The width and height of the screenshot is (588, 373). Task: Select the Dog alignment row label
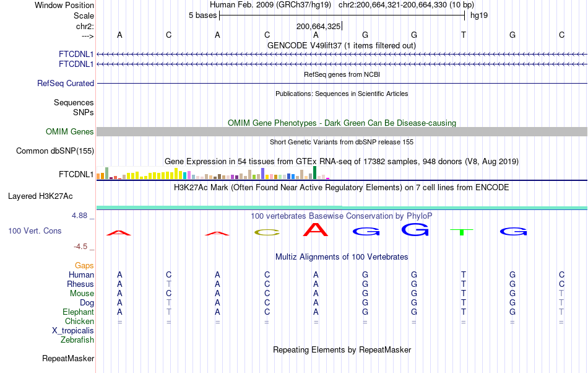pyautogui.click(x=87, y=303)
